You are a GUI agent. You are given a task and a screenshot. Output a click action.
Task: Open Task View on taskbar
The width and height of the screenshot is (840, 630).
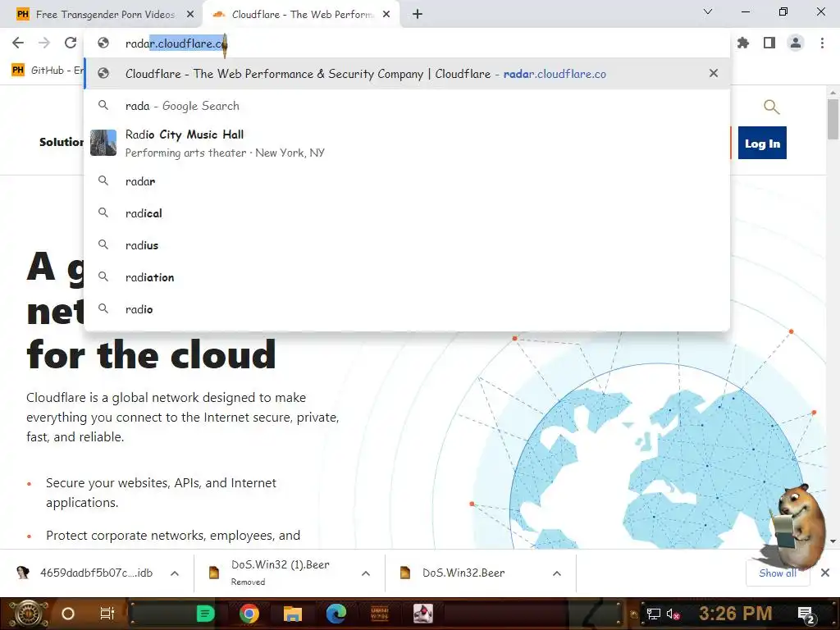[x=107, y=614]
